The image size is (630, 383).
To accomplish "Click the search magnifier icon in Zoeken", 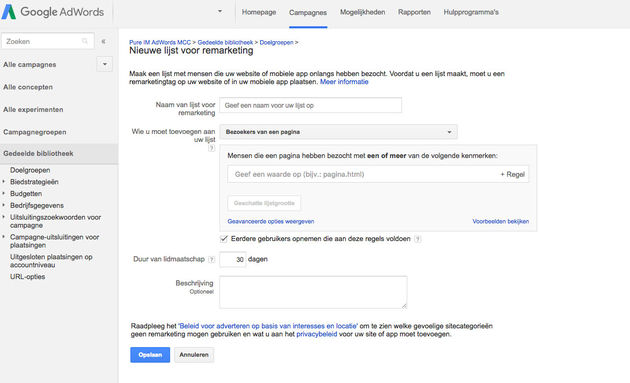I will click(85, 41).
